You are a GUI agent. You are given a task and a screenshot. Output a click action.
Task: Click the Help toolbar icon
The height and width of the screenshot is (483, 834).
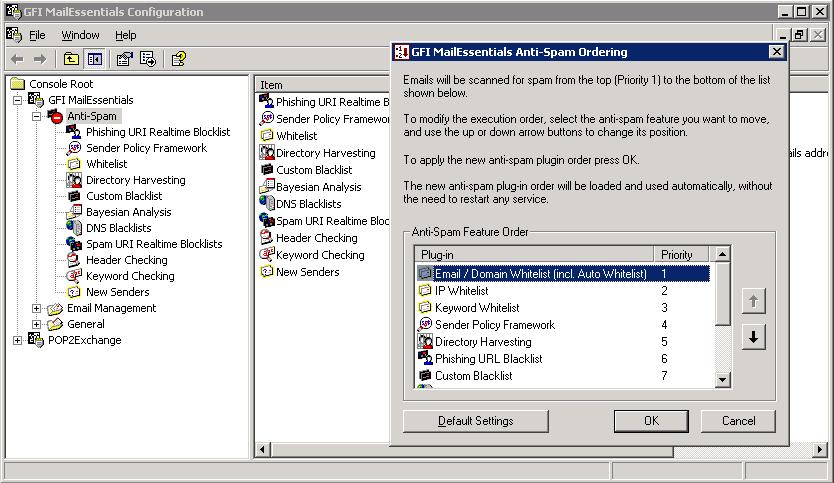178,60
